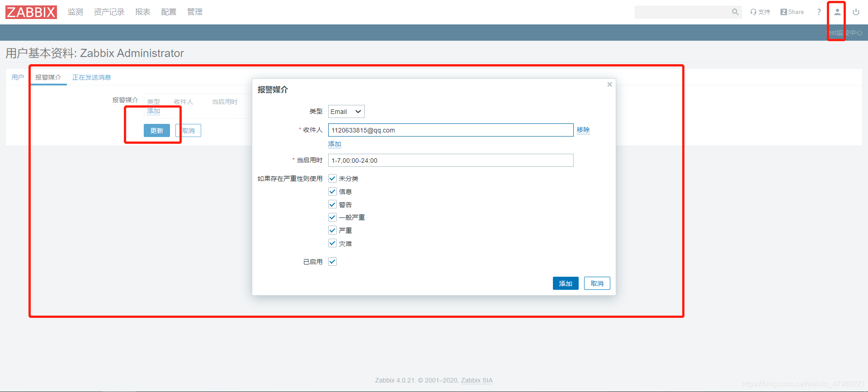Click the blue 添加 button in dialog
868x392 pixels.
pos(566,283)
